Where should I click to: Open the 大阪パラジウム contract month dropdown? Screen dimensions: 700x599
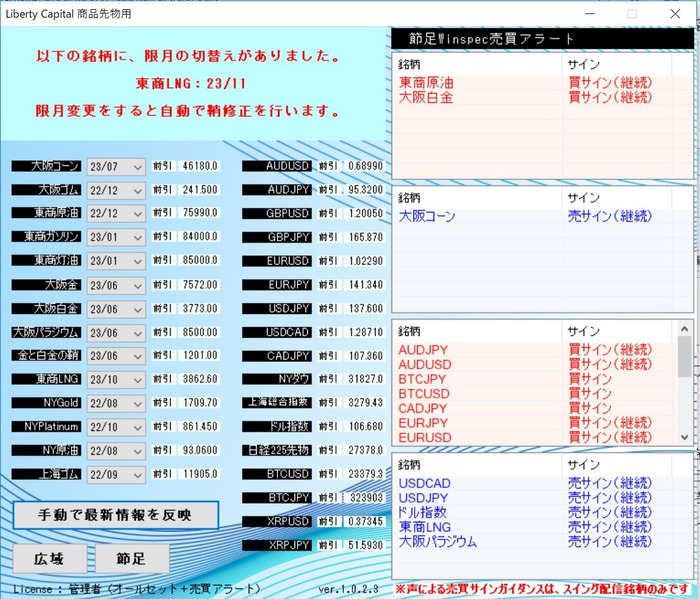tap(116, 333)
